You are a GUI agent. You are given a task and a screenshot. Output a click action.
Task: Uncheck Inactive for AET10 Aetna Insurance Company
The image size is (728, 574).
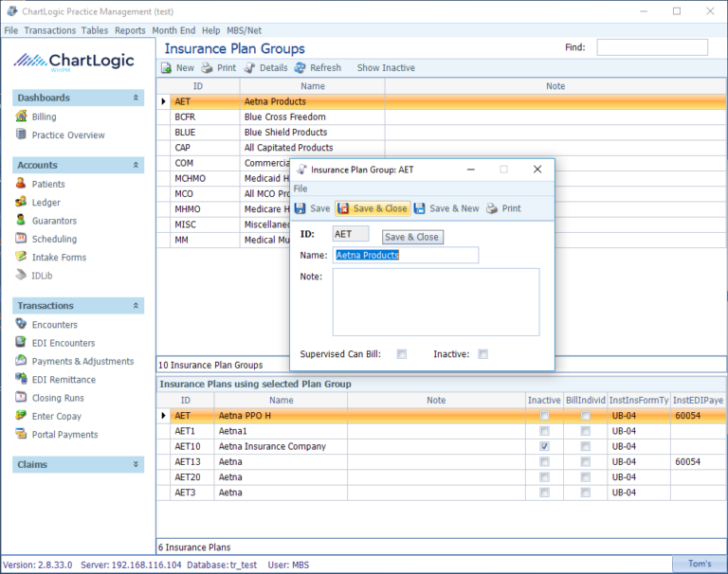[545, 446]
